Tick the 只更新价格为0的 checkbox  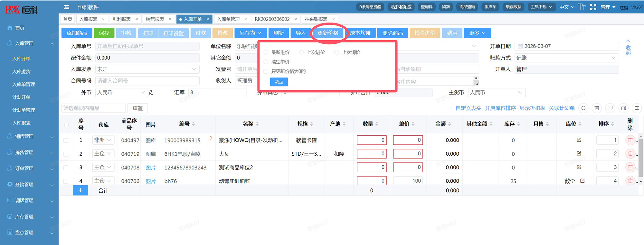pyautogui.click(x=266, y=71)
